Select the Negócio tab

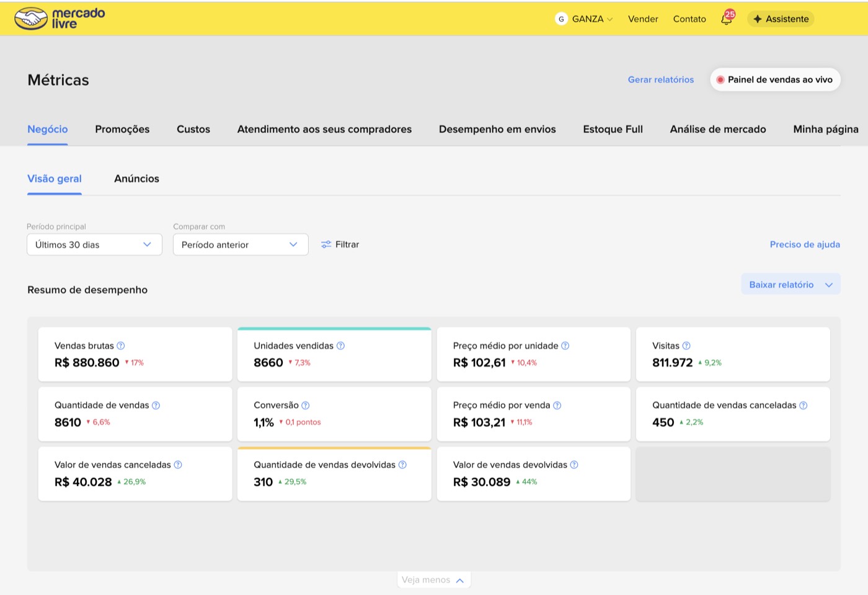(x=48, y=129)
